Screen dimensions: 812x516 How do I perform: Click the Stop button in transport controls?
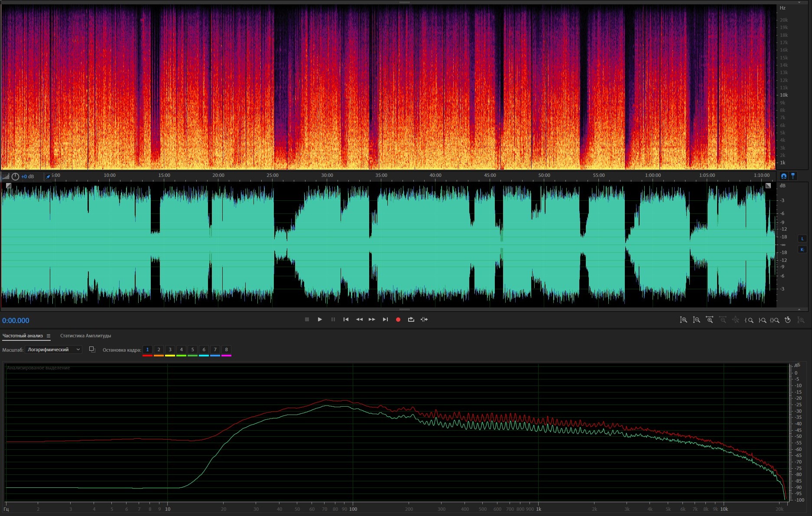click(x=307, y=320)
